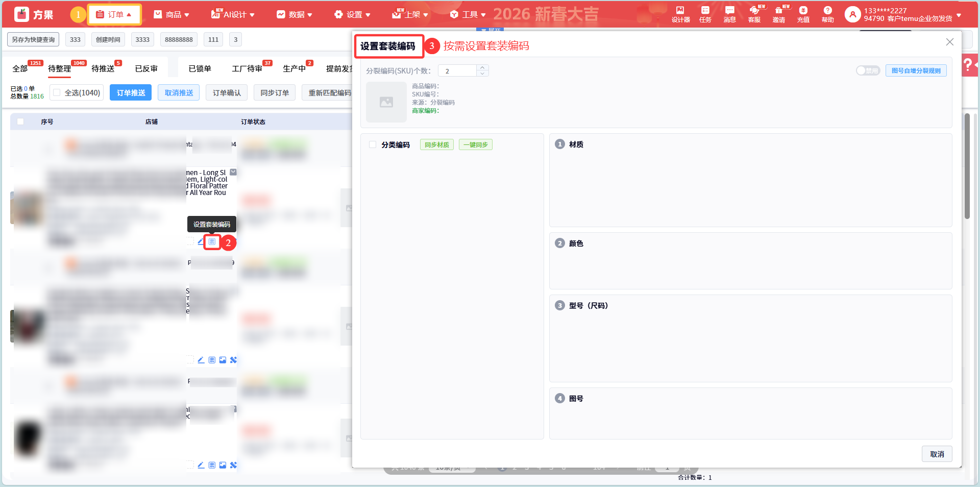Switch to the 全部 tab
980x487 pixels.
click(x=20, y=68)
